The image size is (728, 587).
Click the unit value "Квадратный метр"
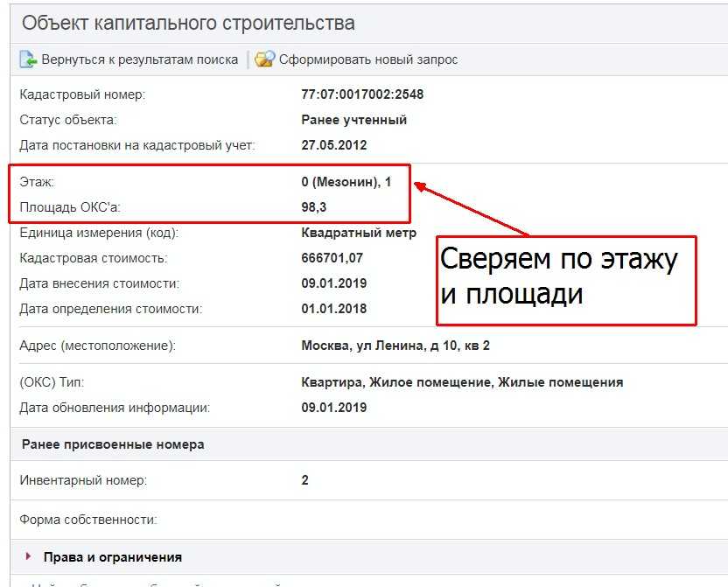click(359, 233)
